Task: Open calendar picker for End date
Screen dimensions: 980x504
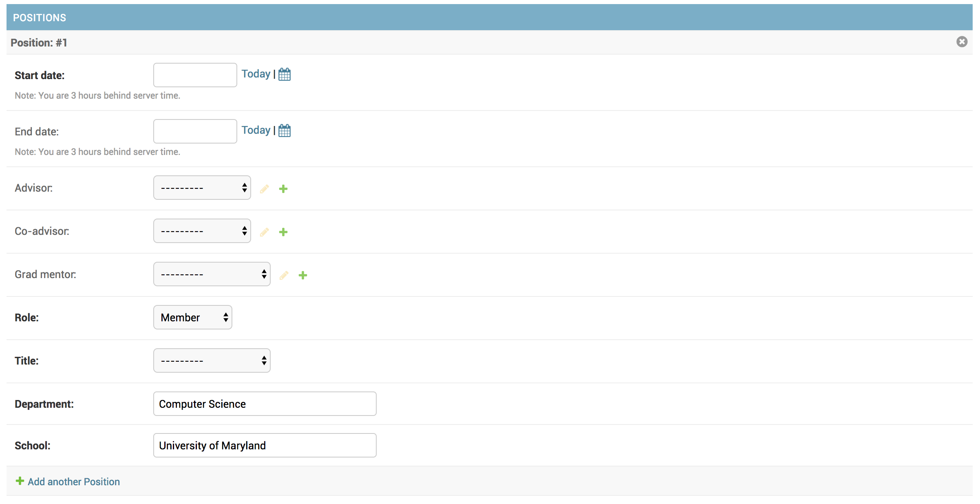Action: [284, 130]
